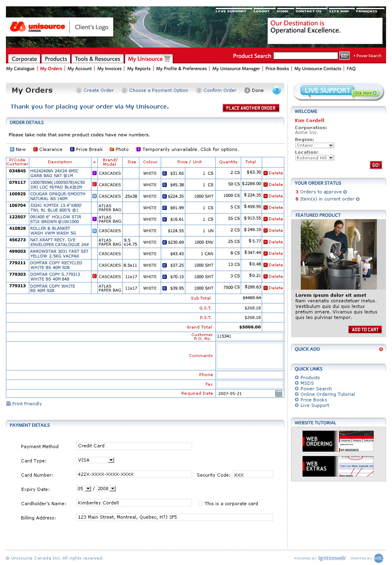
Task: Click Price Break icon for product 106704
Action: point(164,208)
